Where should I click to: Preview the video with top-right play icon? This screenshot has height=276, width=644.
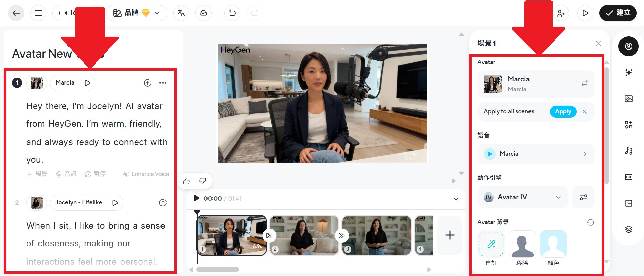pyautogui.click(x=585, y=13)
